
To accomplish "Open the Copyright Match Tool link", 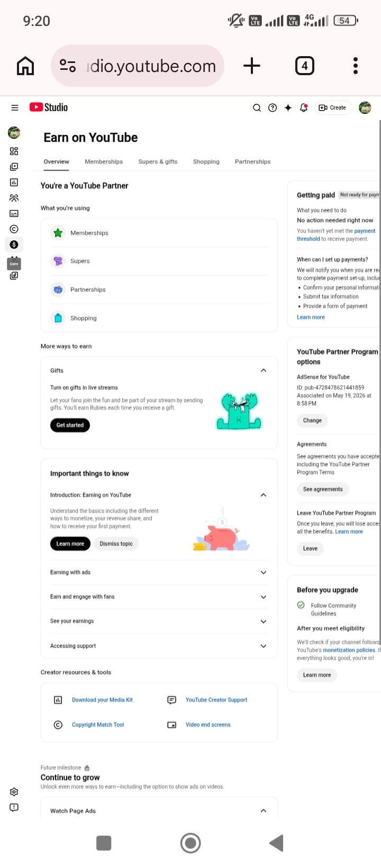I will point(98,725).
